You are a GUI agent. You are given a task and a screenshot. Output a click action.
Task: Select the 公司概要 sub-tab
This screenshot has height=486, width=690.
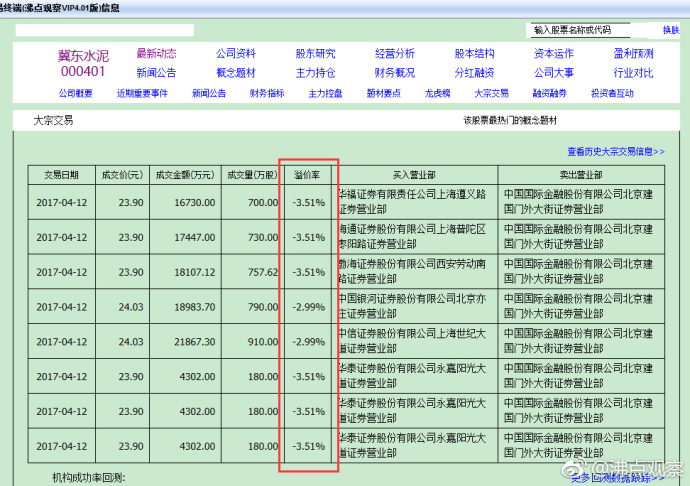point(76,93)
